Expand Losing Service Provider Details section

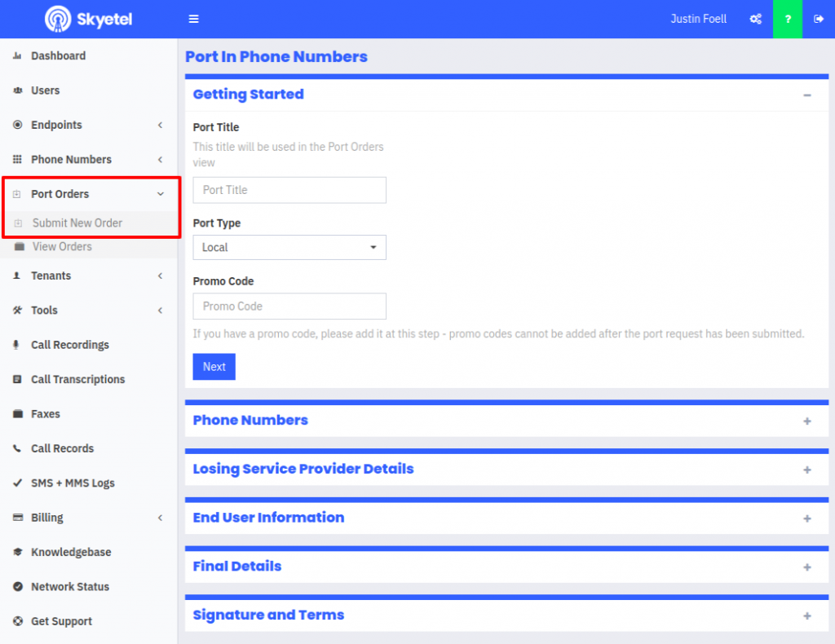[x=807, y=470]
